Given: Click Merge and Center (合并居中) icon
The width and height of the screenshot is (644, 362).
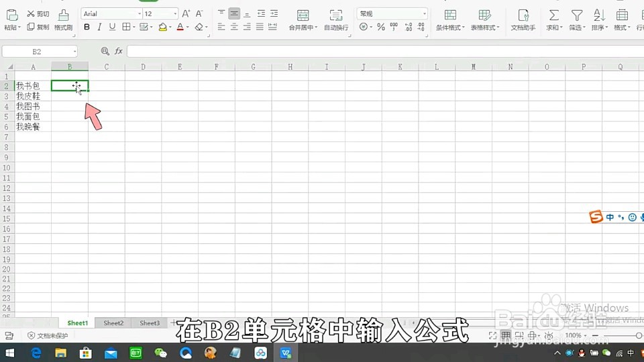Looking at the screenshot, I should tap(303, 15).
